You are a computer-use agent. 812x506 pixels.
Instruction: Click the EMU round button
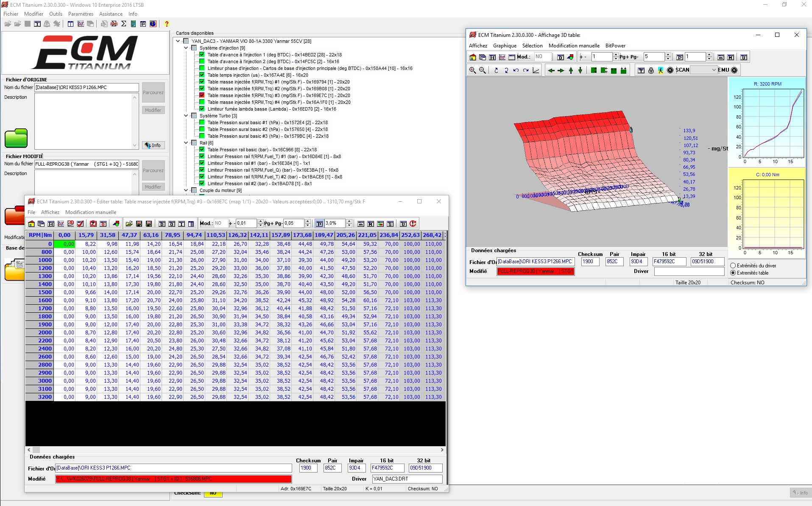point(734,70)
